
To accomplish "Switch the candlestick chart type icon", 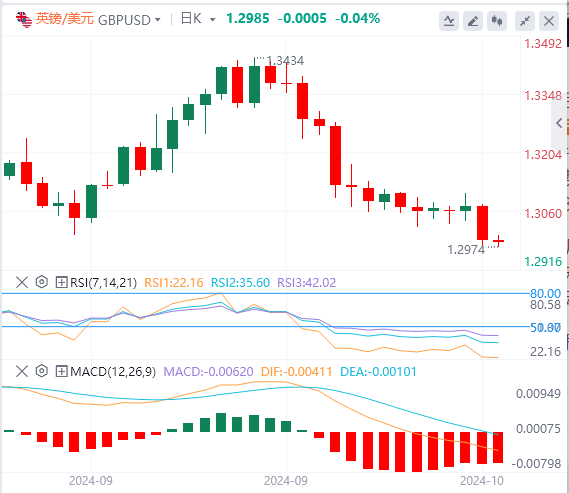I will 497,21.
